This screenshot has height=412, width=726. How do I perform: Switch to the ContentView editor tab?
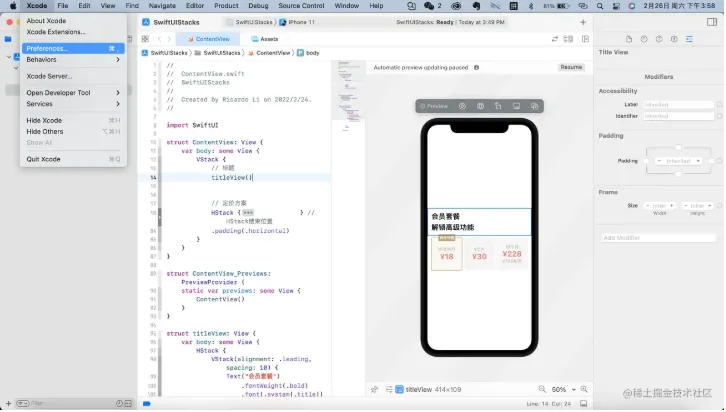208,39
